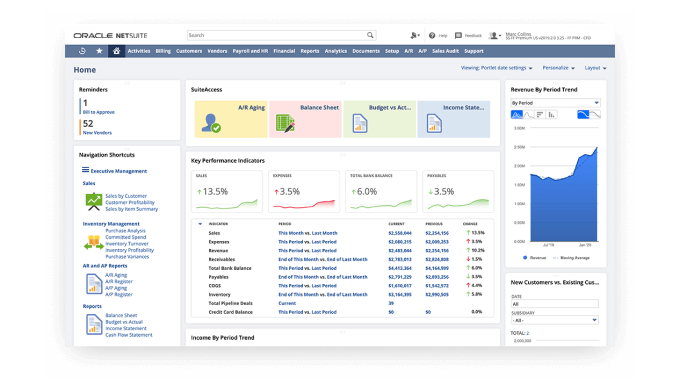Open the Subsidiary All dropdown
680x390 pixels.
tap(555, 320)
